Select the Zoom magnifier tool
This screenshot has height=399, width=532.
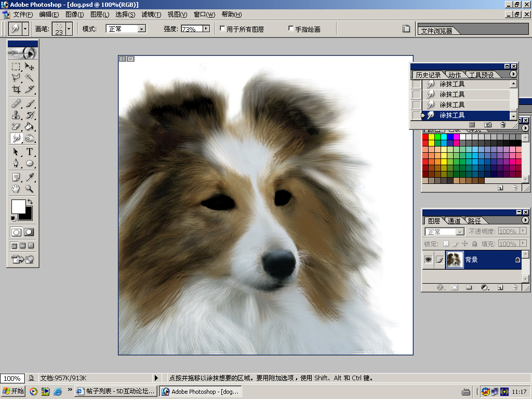tap(30, 189)
